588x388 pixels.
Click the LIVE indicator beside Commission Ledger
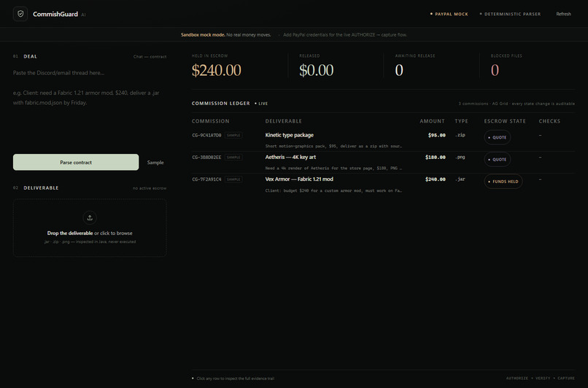(x=261, y=104)
